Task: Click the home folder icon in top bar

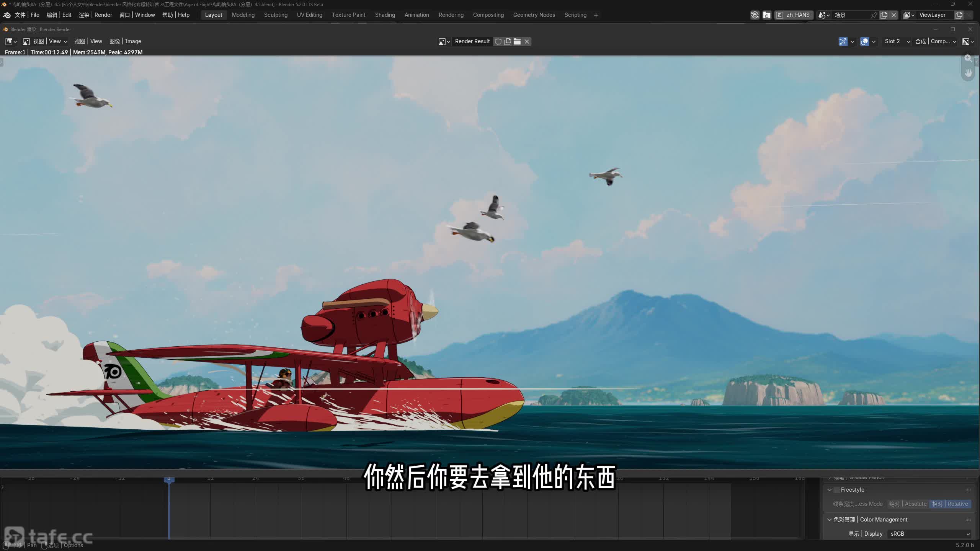Action: pos(767,15)
